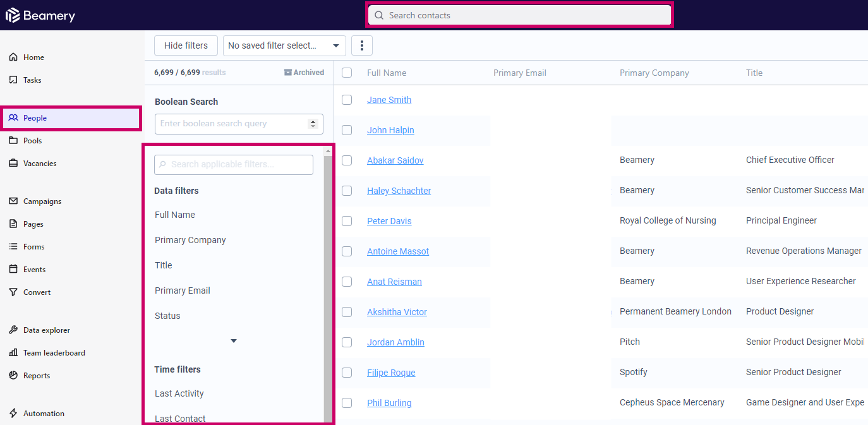Click the Full Name column header
Viewport: 868px width, 425px height.
pos(387,73)
